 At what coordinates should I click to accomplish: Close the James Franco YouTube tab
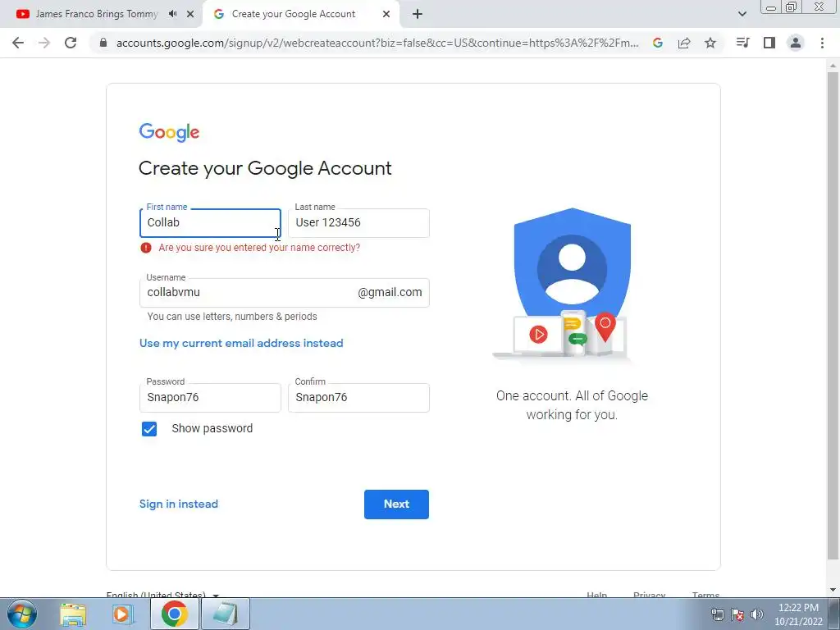click(x=190, y=14)
